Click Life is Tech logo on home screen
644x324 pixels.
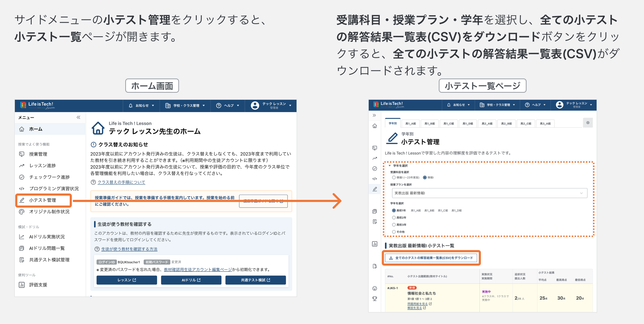pos(37,105)
